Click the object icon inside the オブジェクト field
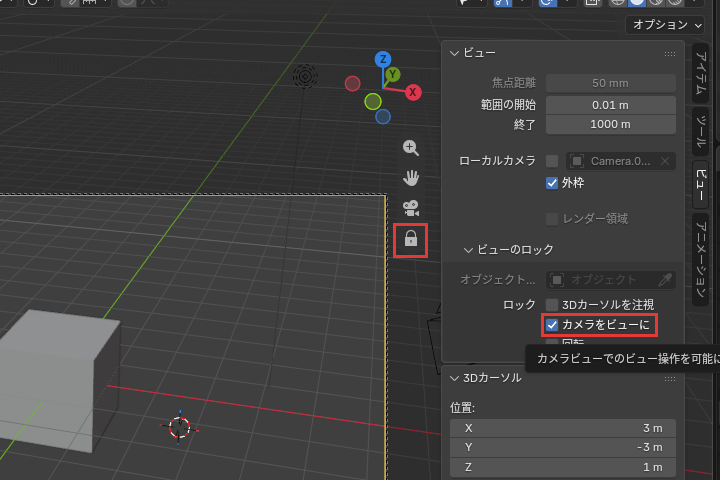Screen dimensions: 720x480 coord(557,279)
